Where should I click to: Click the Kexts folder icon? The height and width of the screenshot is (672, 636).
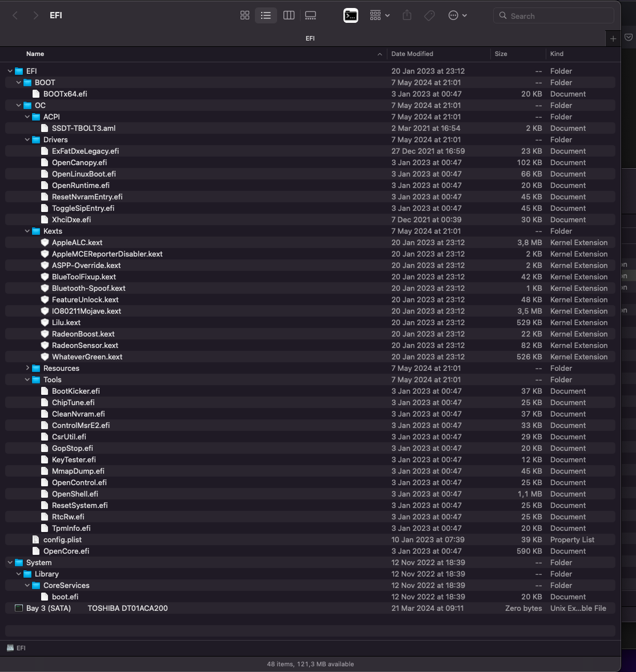point(36,231)
